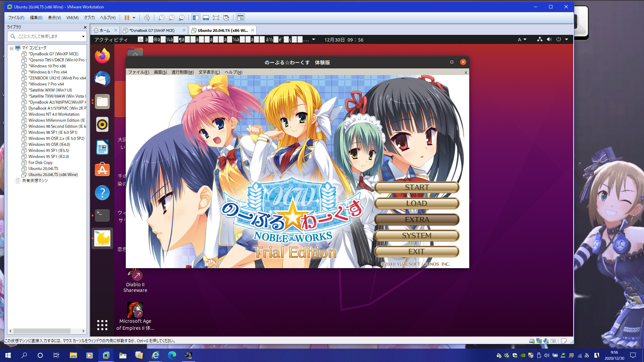The width and height of the screenshot is (644, 362).
Task: Open the game's 文字表示(C) menu
Action: tap(209, 72)
